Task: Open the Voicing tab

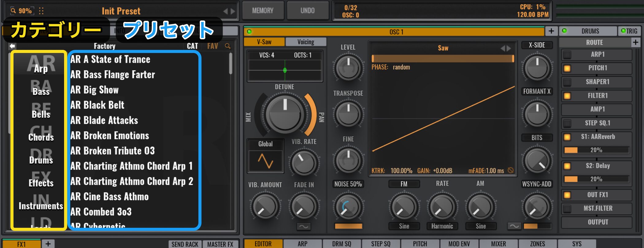Action: [305, 42]
